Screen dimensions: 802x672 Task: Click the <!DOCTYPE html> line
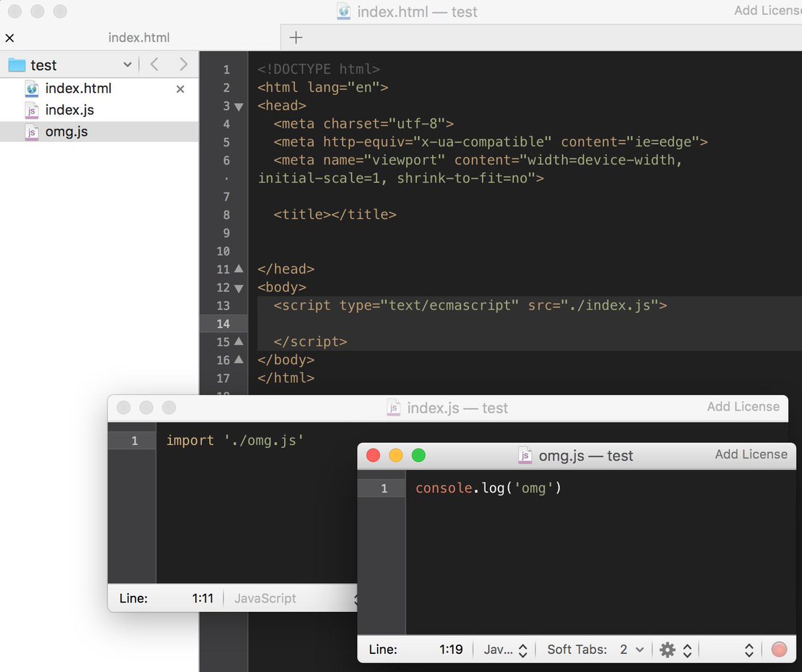point(319,69)
